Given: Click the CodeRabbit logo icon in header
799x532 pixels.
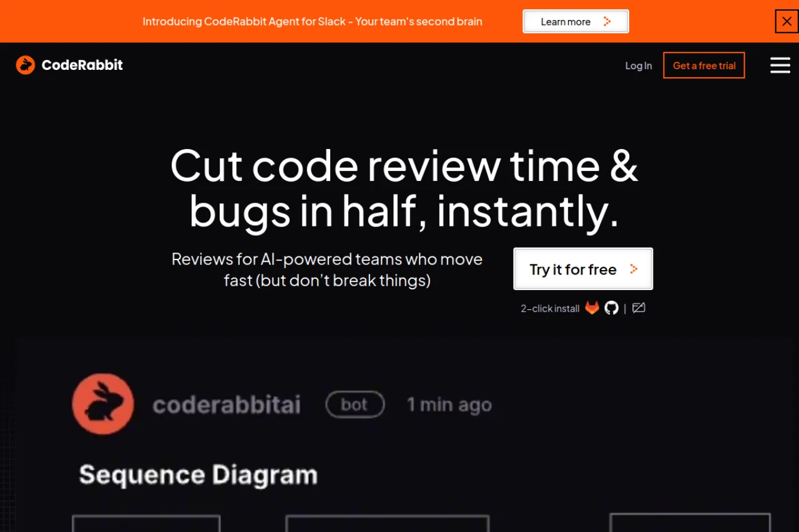Looking at the screenshot, I should point(26,65).
